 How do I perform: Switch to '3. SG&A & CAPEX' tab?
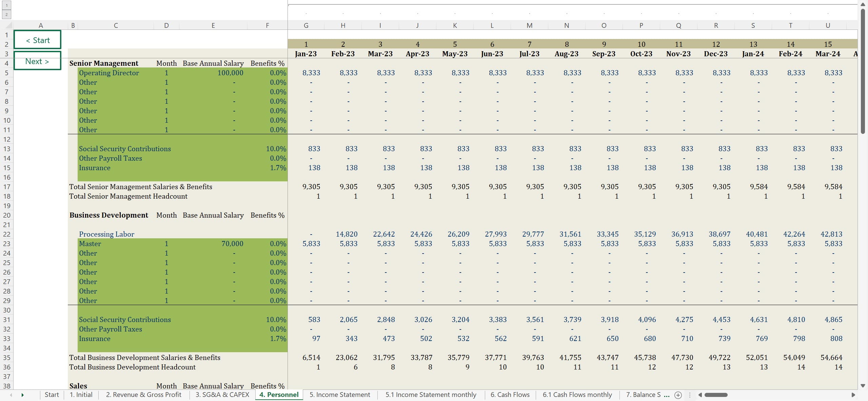tap(222, 395)
